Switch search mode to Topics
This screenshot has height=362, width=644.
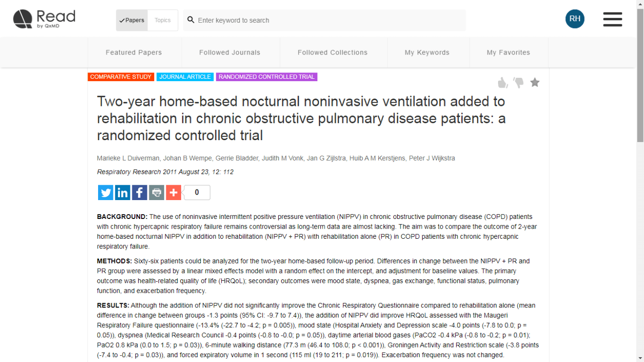[x=163, y=20]
